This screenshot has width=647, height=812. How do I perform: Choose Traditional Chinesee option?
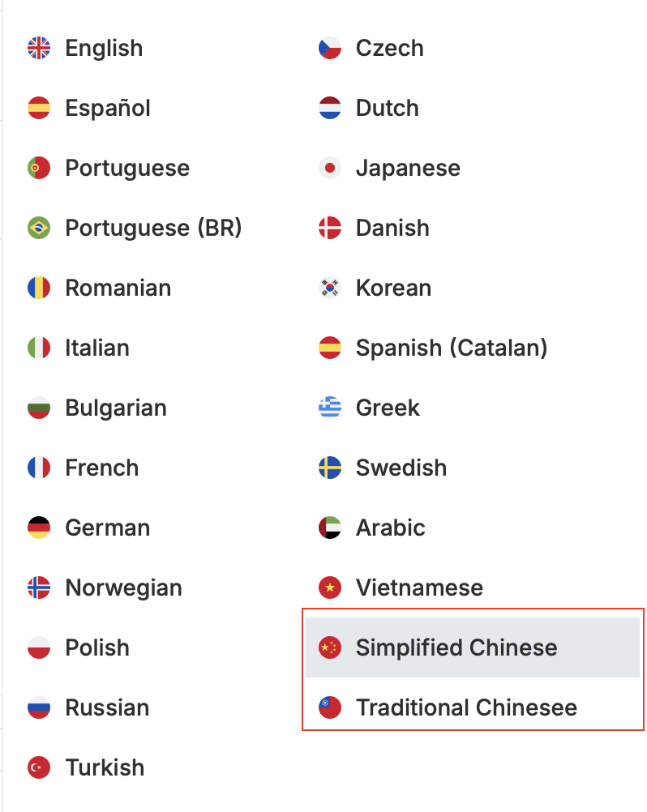(466, 707)
